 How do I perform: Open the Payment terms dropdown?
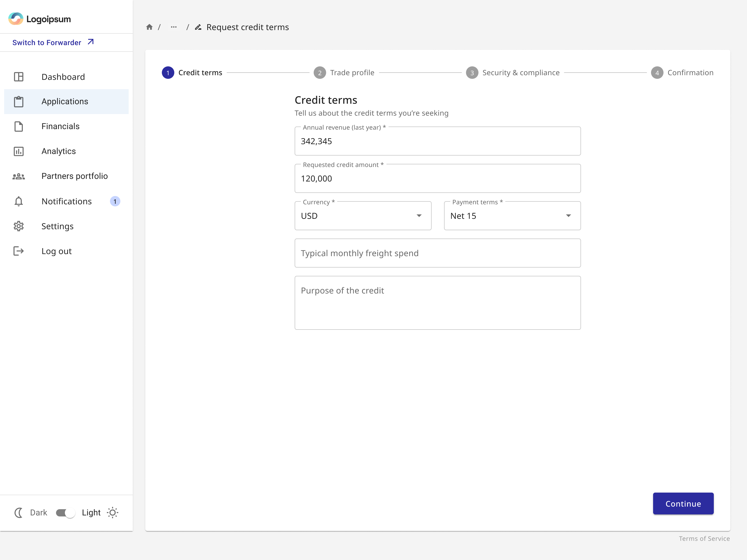tap(512, 216)
